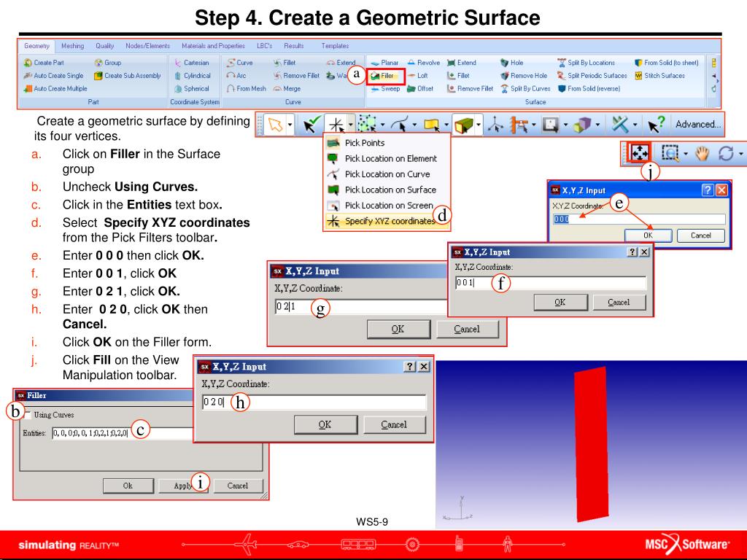The width and height of the screenshot is (747, 560).
Task: Click the Group tool in the Part section
Action: (108, 63)
